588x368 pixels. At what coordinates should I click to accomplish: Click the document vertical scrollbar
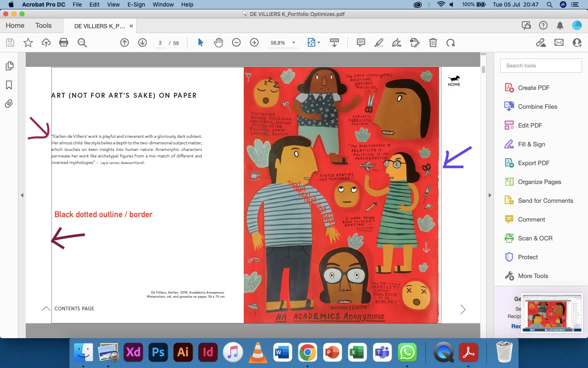[x=483, y=69]
